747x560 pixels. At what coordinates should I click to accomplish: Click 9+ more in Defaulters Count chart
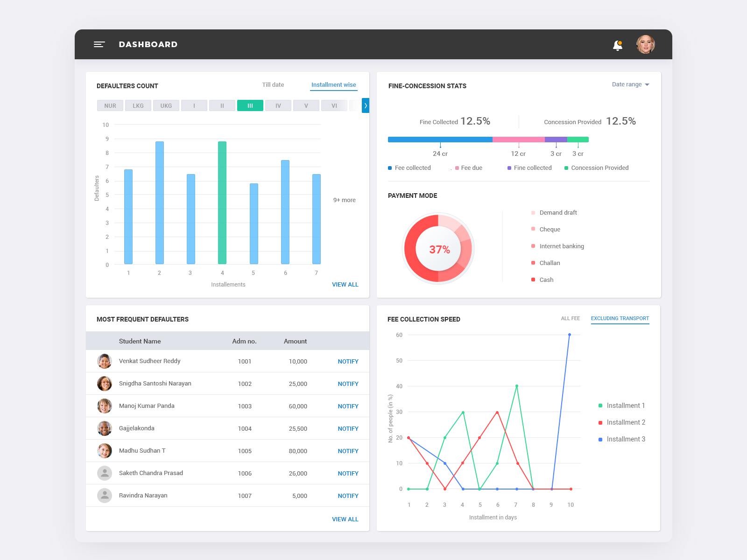click(344, 200)
